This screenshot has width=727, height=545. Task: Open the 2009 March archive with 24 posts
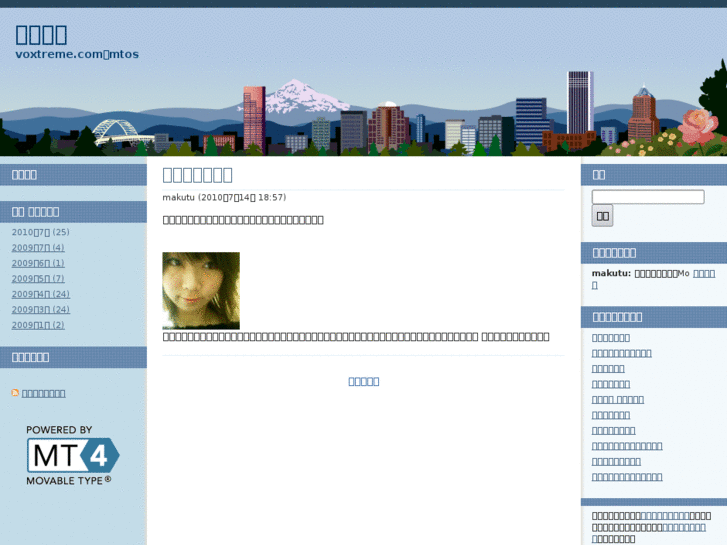pos(41,309)
